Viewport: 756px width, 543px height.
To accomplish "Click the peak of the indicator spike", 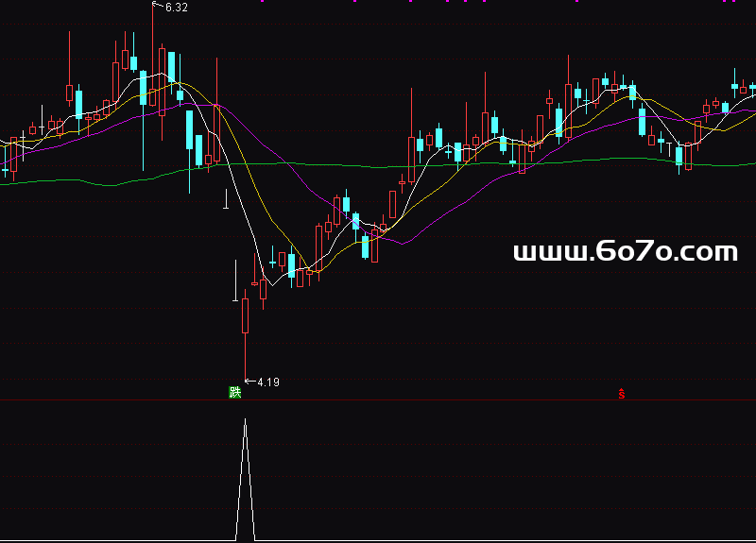I will pos(246,420).
